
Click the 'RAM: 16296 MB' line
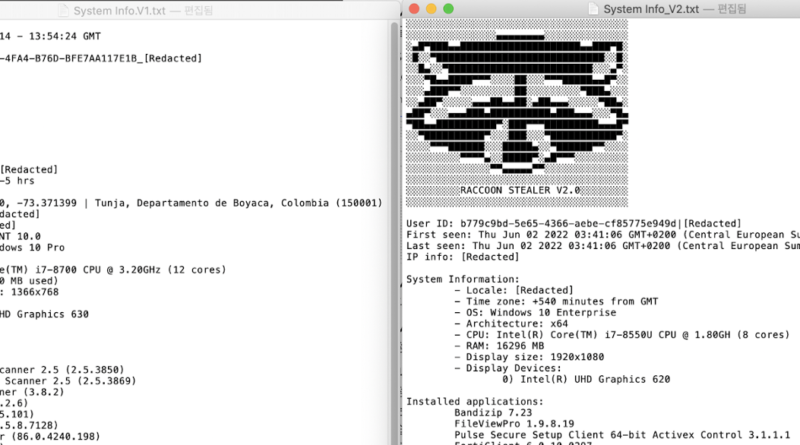tap(499, 346)
